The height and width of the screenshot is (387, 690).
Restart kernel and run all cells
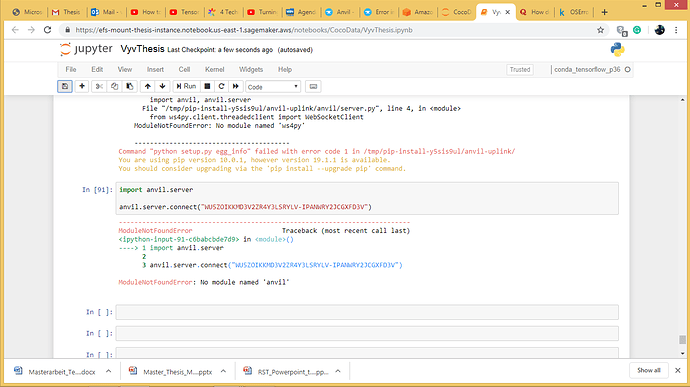(x=236, y=86)
